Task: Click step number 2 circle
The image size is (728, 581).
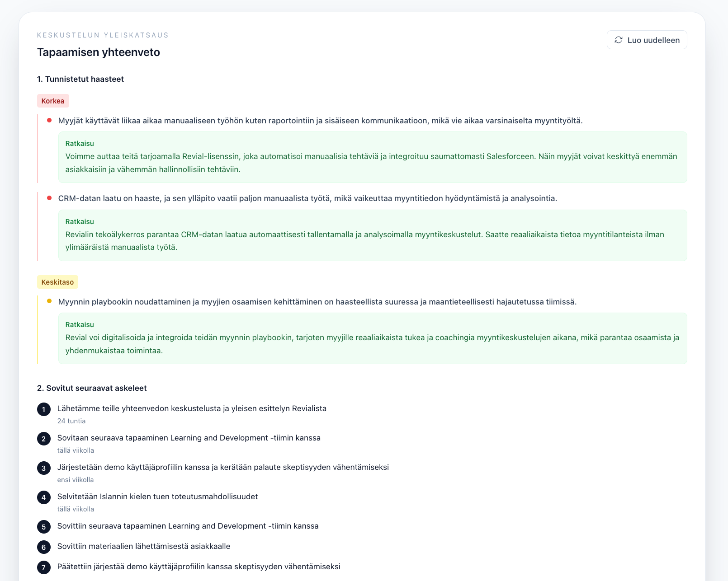Action: (x=44, y=439)
